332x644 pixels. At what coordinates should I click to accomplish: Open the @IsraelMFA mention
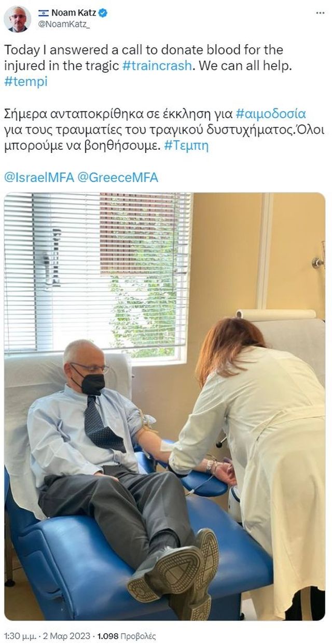click(39, 177)
